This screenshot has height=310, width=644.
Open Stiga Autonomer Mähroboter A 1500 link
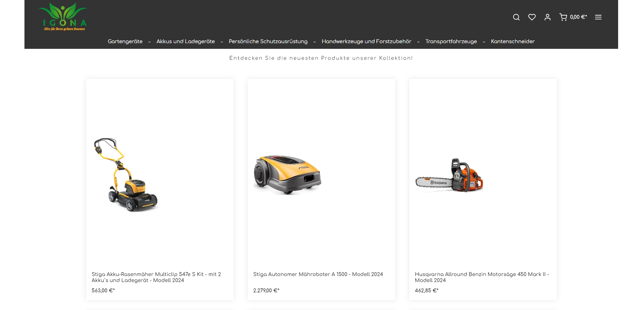point(318,274)
